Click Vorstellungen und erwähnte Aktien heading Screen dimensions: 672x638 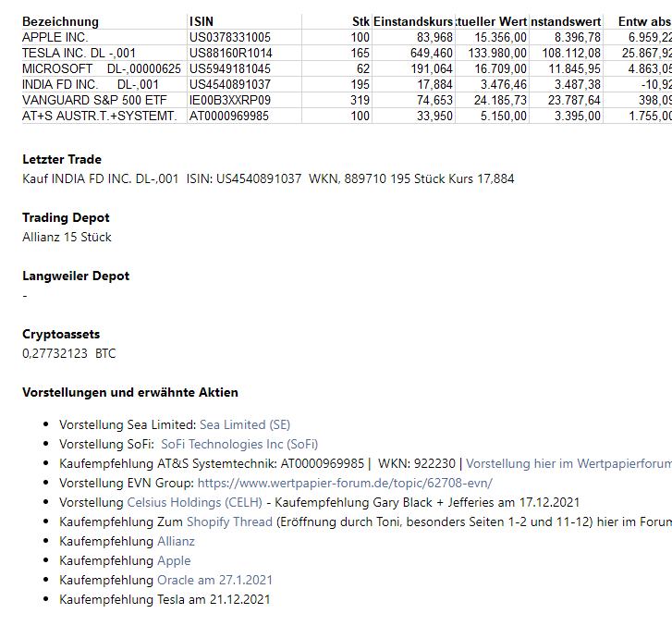pyautogui.click(x=130, y=393)
